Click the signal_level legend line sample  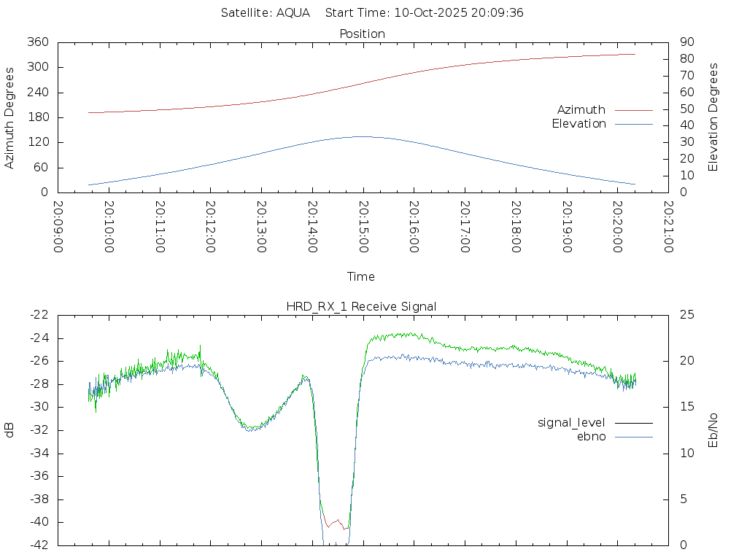(x=633, y=423)
